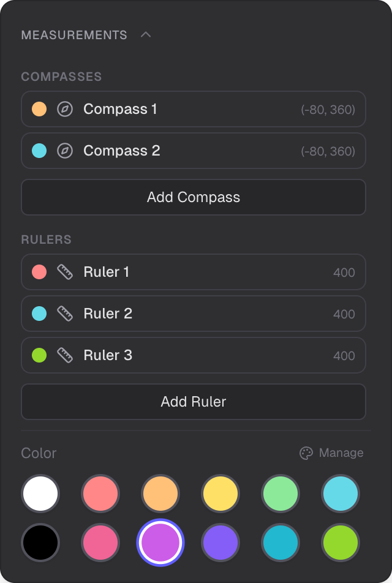Click the orange color dot of Compass 1
This screenshot has width=392, height=583.
pyautogui.click(x=39, y=109)
